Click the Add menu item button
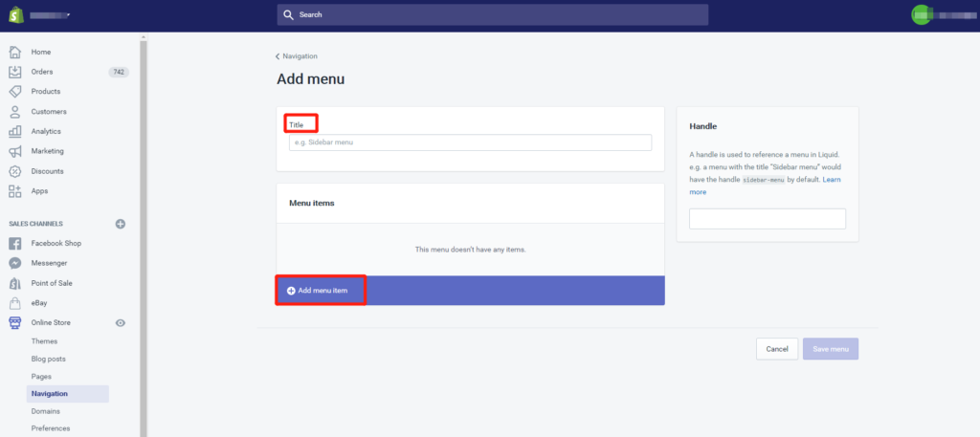The image size is (980, 437). tap(322, 291)
